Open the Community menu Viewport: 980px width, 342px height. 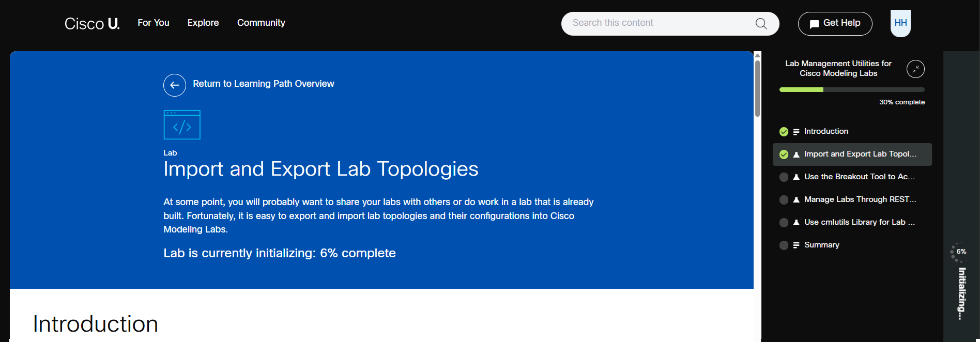[261, 23]
